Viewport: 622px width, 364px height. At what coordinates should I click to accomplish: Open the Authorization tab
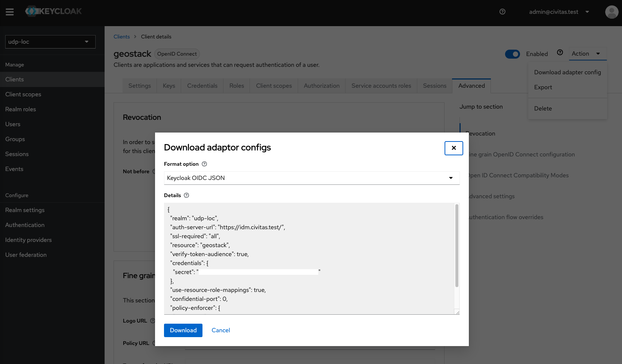tap(322, 86)
